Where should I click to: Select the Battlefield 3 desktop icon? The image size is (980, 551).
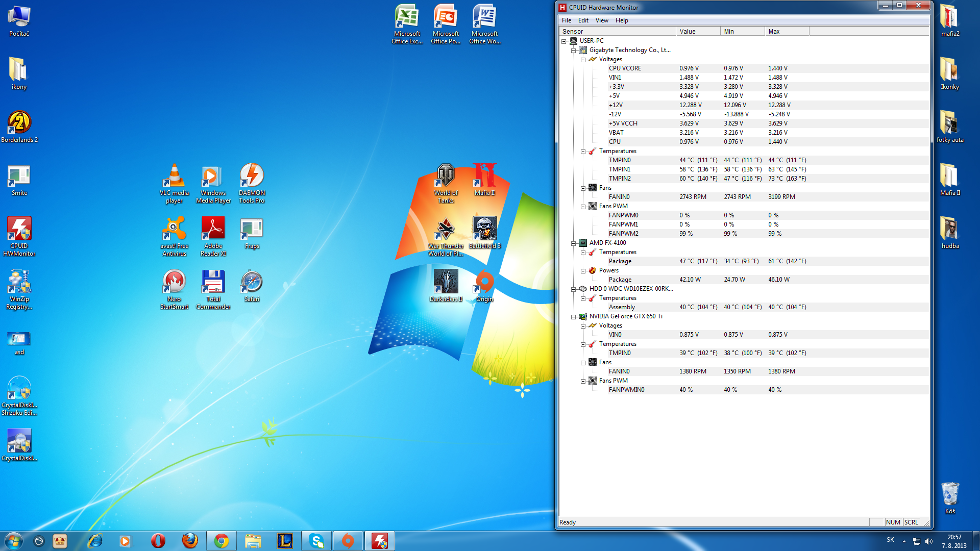[485, 233]
